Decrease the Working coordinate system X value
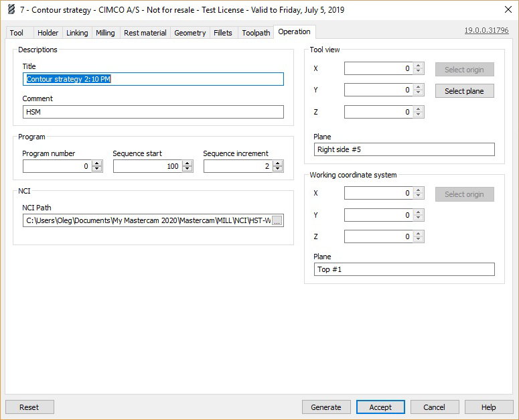Image resolution: width=519 pixels, height=420 pixels. coord(419,196)
